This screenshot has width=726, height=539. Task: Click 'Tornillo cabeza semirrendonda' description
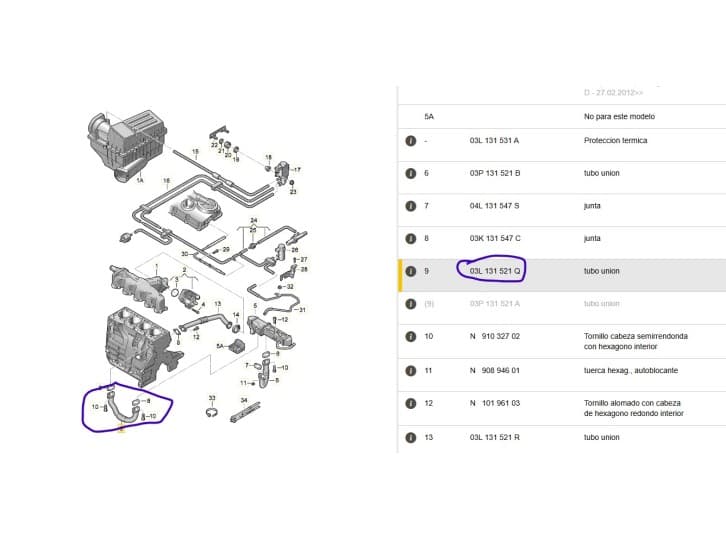click(x=636, y=336)
